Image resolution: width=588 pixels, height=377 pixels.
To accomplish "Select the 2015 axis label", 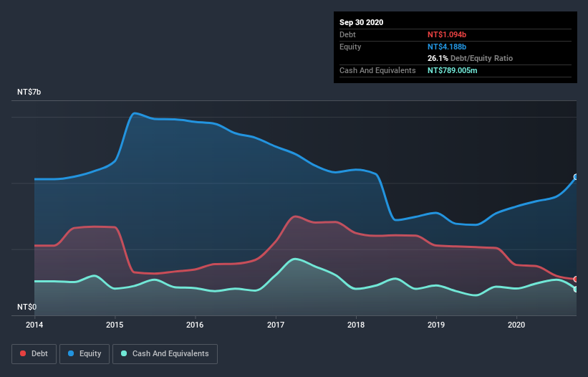I will tap(115, 325).
